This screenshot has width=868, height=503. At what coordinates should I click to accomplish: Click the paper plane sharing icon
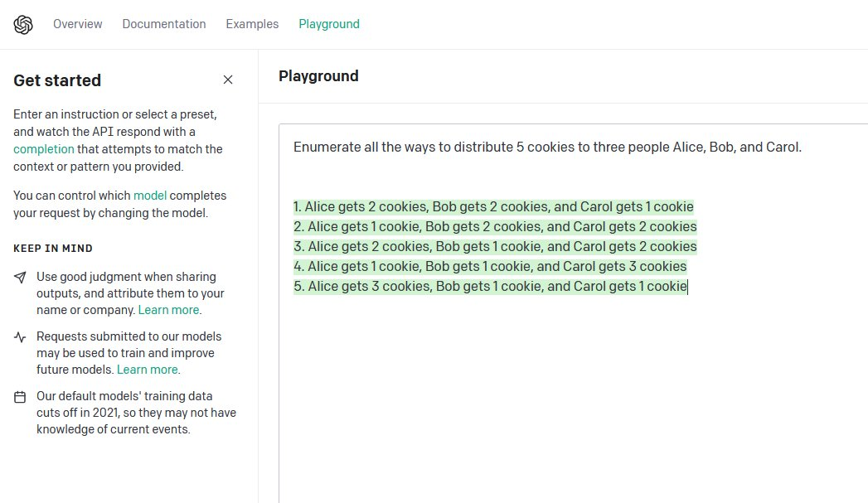click(x=20, y=278)
